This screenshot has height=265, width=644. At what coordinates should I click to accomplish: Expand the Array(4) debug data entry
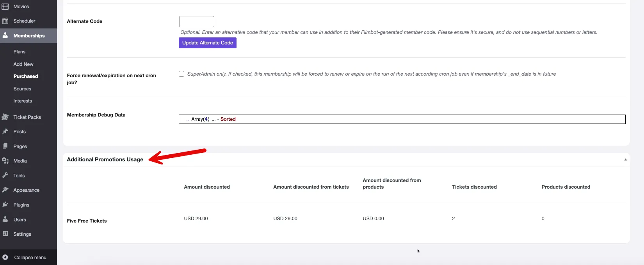(x=200, y=119)
